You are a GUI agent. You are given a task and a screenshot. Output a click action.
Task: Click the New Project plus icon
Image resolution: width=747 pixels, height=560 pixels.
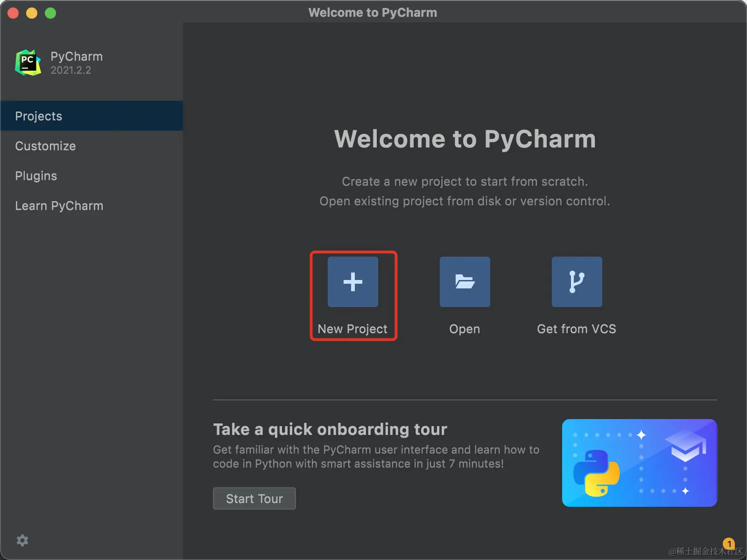click(353, 281)
